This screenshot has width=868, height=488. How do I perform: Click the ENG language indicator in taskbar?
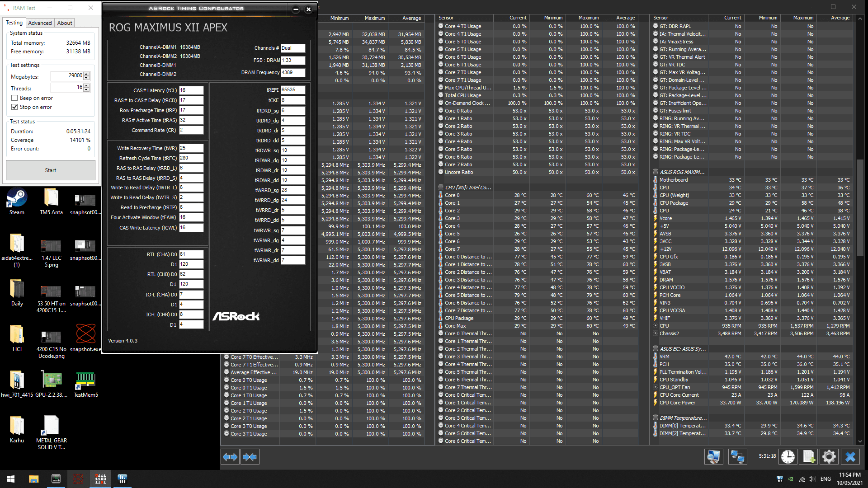coord(826,479)
